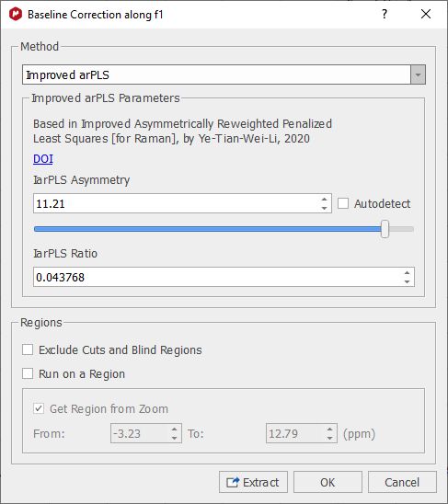The width and height of the screenshot is (448, 504).
Task: Click the Mnova logo icon in title bar
Action: [x=16, y=14]
